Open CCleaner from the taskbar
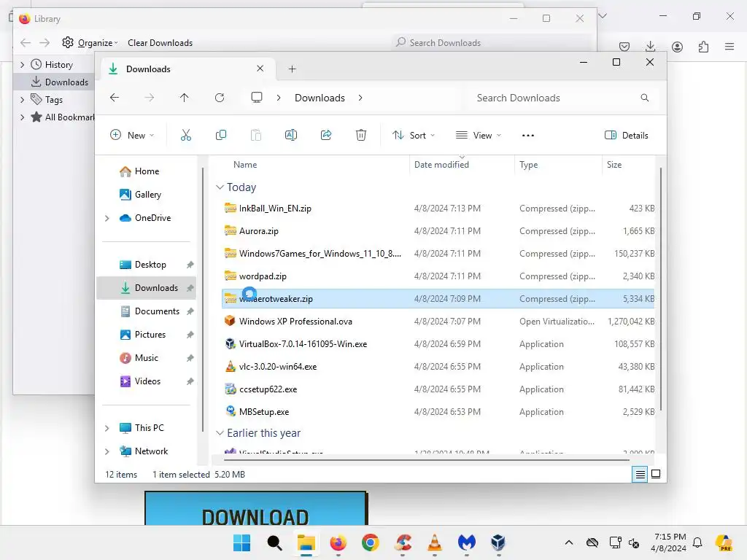 [x=403, y=542]
